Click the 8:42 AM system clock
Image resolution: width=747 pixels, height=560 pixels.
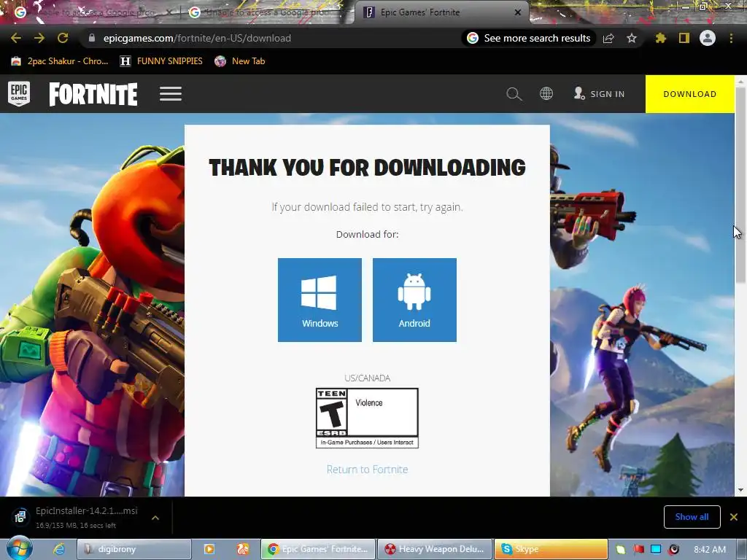[710, 550]
